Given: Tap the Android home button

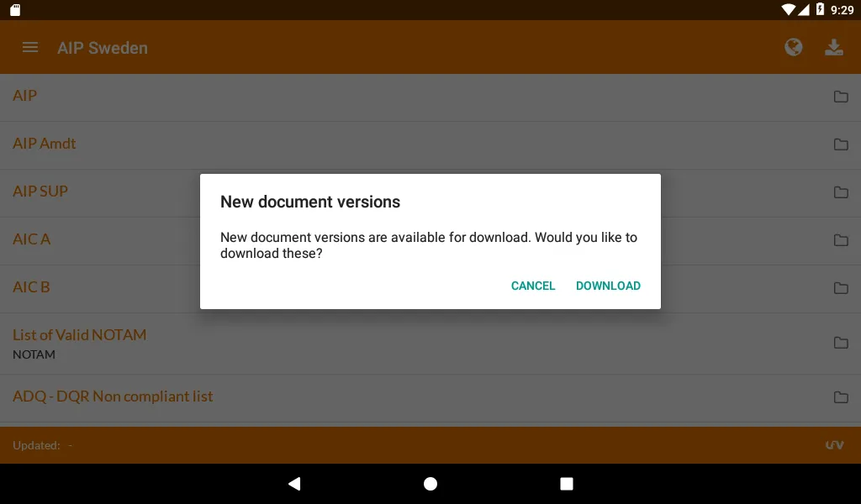Looking at the screenshot, I should [430, 484].
